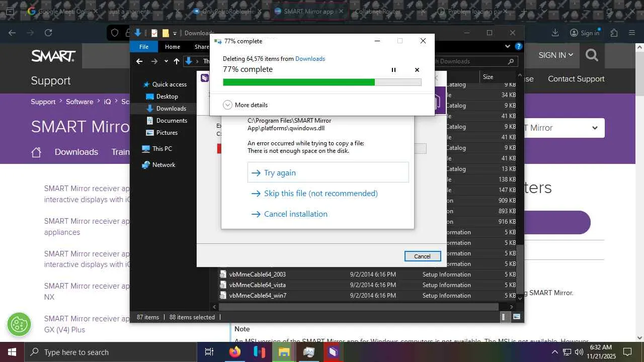Open Customize Quick Access Toolbar dropdown
The width and height of the screenshot is (644, 362).
point(175,33)
